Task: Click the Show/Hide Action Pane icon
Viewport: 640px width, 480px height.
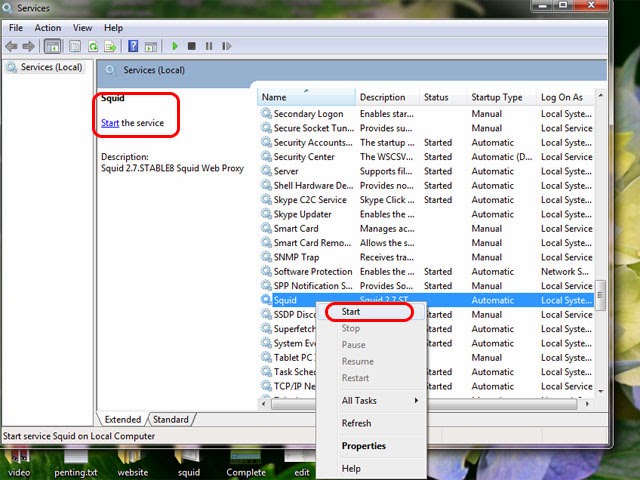Action: pyautogui.click(x=151, y=46)
